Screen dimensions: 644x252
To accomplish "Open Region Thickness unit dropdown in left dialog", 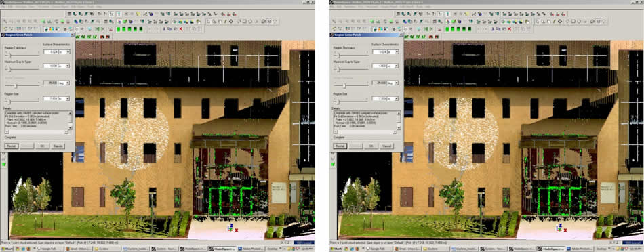I will (x=64, y=51).
